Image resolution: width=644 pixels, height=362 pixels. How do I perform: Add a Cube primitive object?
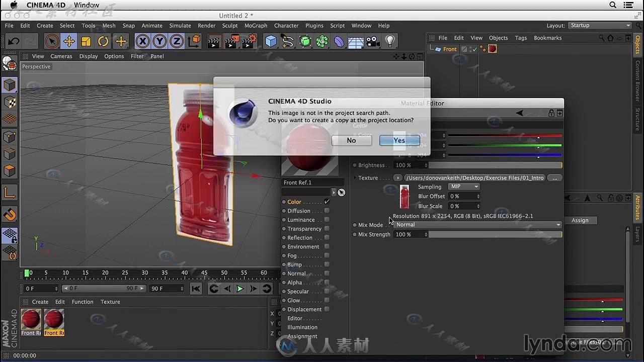click(271, 41)
